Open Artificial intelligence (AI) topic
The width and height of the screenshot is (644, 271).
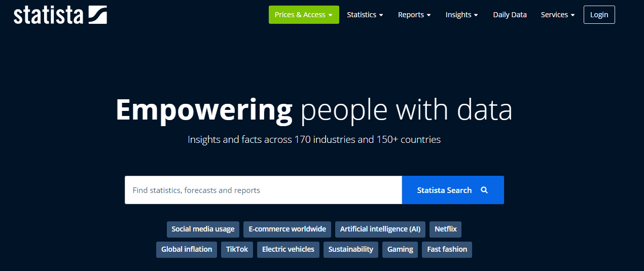click(x=380, y=229)
